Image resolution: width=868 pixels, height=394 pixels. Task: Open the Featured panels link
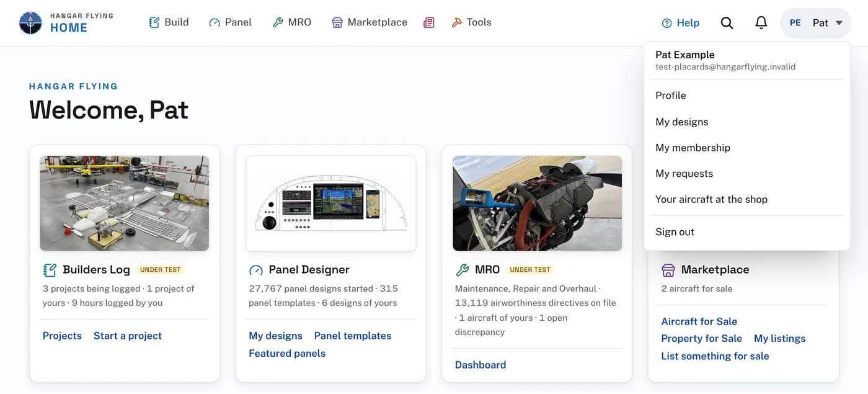point(287,353)
